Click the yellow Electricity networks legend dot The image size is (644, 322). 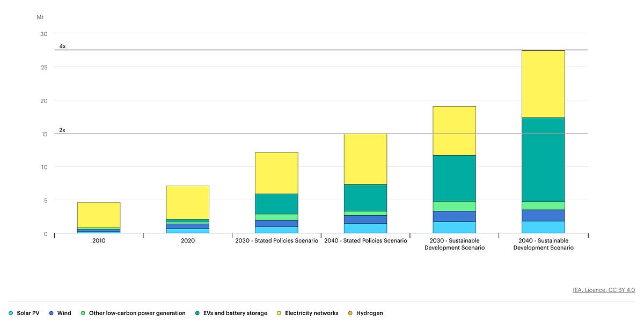pos(279,313)
